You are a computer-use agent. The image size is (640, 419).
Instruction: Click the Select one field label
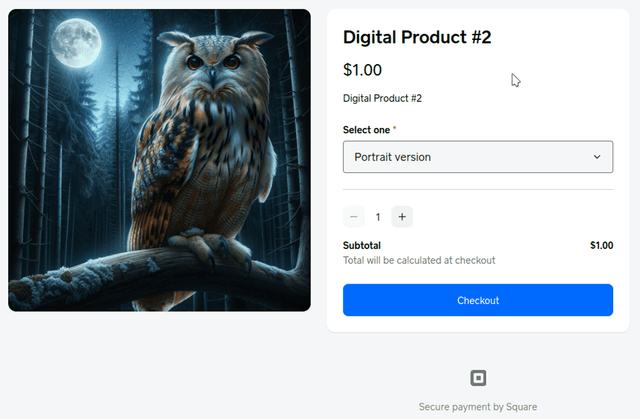(366, 130)
